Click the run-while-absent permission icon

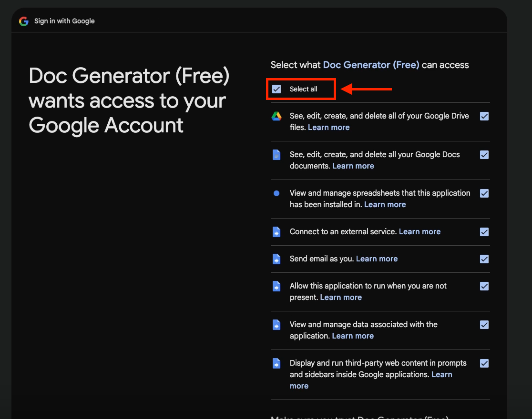(x=276, y=286)
